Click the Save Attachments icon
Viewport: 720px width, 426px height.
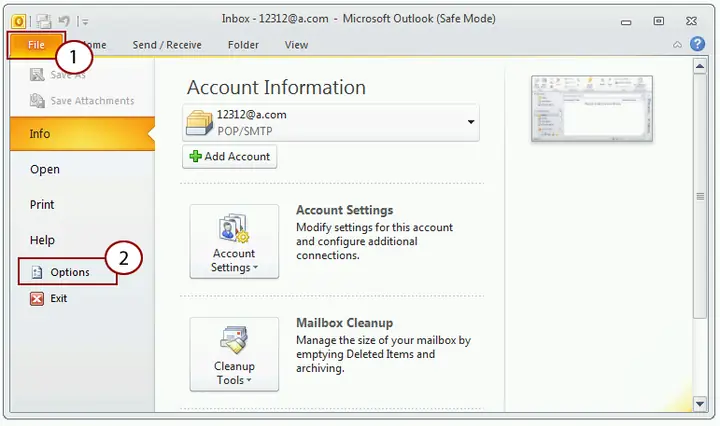pos(37,101)
